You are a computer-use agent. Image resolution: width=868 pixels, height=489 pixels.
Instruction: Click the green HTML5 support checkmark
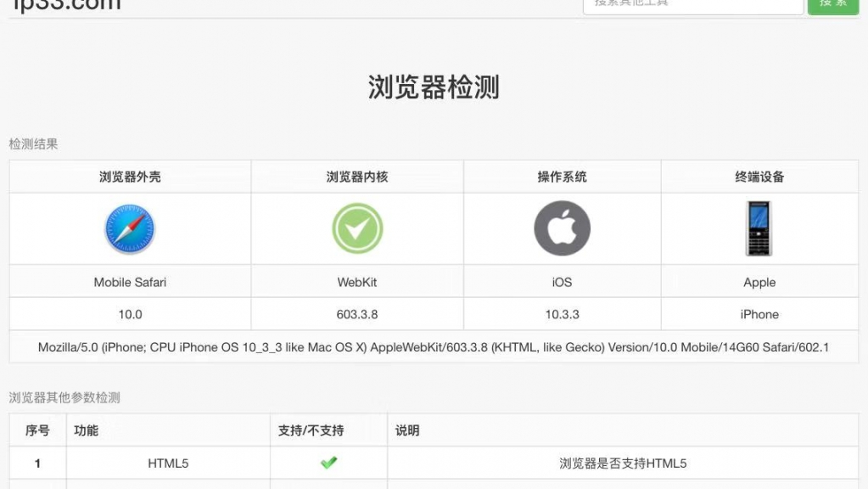pos(329,463)
